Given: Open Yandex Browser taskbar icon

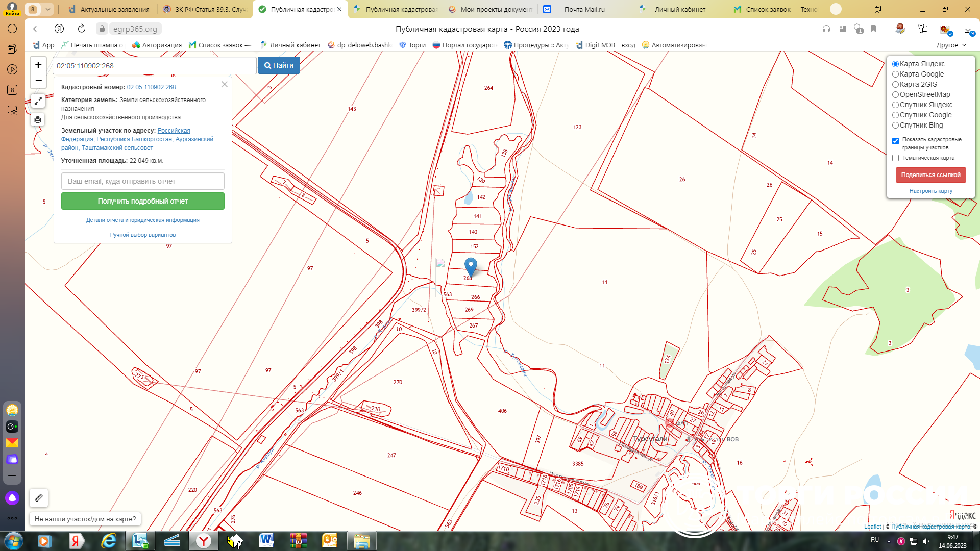Looking at the screenshot, I should click(x=203, y=541).
